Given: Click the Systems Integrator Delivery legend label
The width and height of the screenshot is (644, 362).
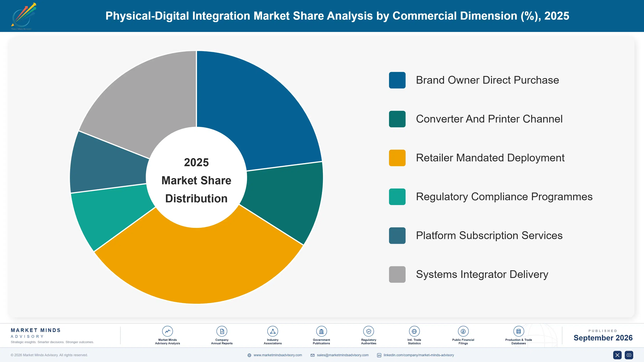Looking at the screenshot, I should [x=482, y=274].
